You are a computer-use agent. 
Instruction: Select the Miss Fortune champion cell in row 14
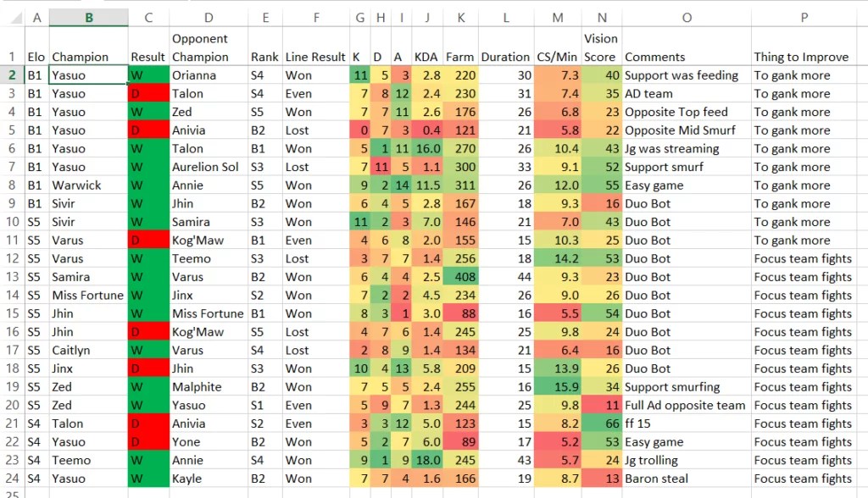[88, 295]
